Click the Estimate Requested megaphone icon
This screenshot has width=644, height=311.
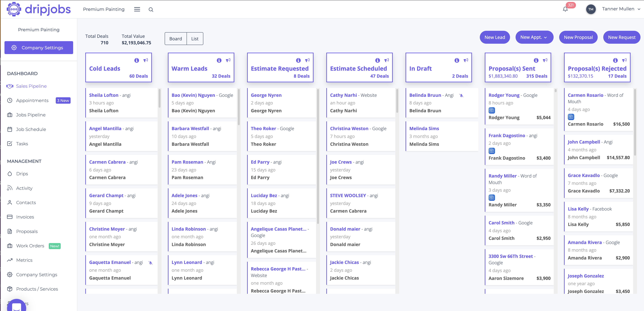(x=307, y=60)
